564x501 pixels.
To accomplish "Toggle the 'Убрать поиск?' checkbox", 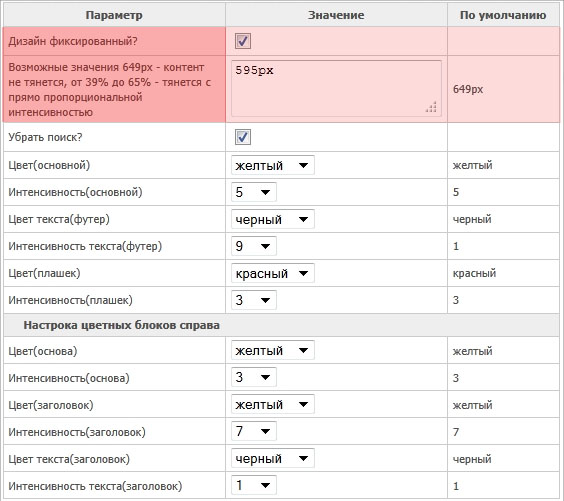I will 243,137.
